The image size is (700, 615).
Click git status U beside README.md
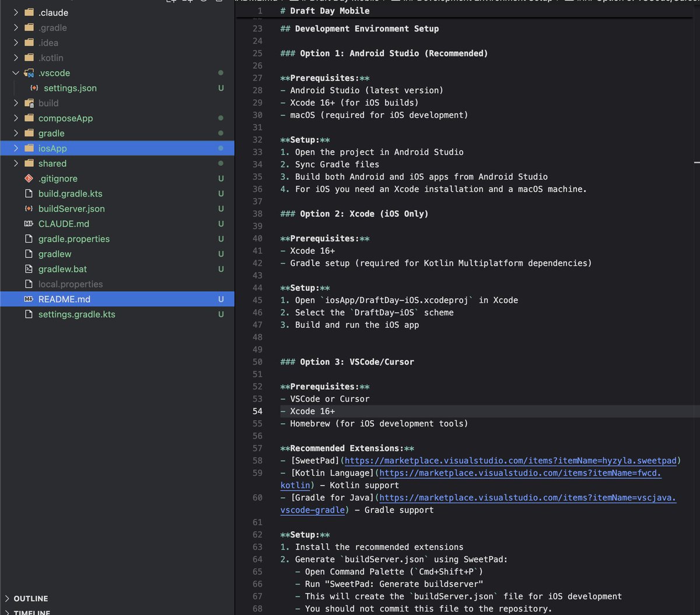(221, 299)
